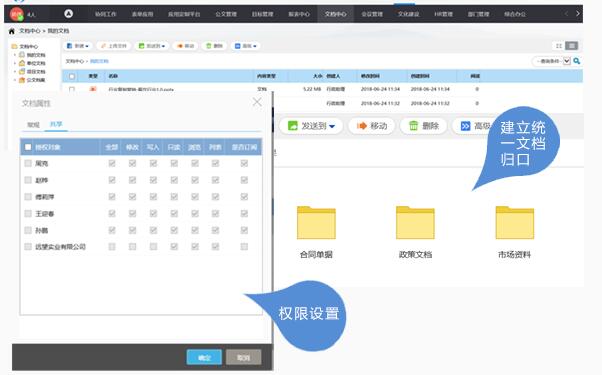Image resolution: width=602 pixels, height=375 pixels.
Task: Click the enlarged 移动 move button
Action: click(372, 126)
